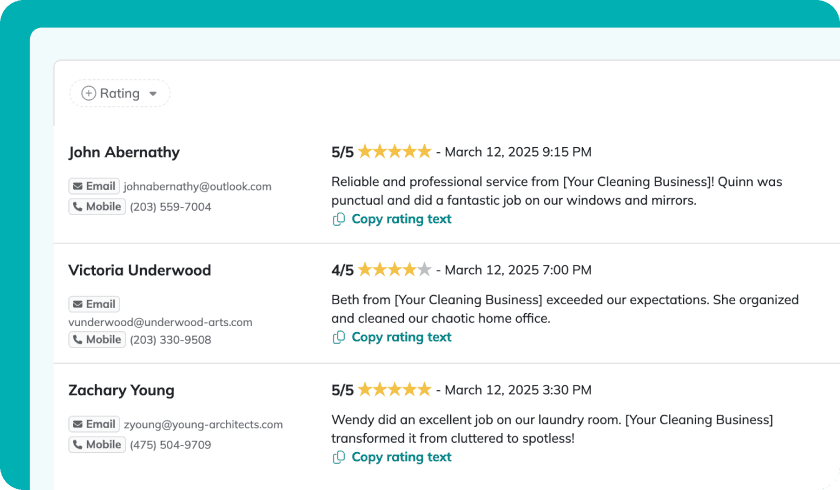Copy rating text of Victoria Underwood's review
The width and height of the screenshot is (840, 490).
click(x=401, y=337)
